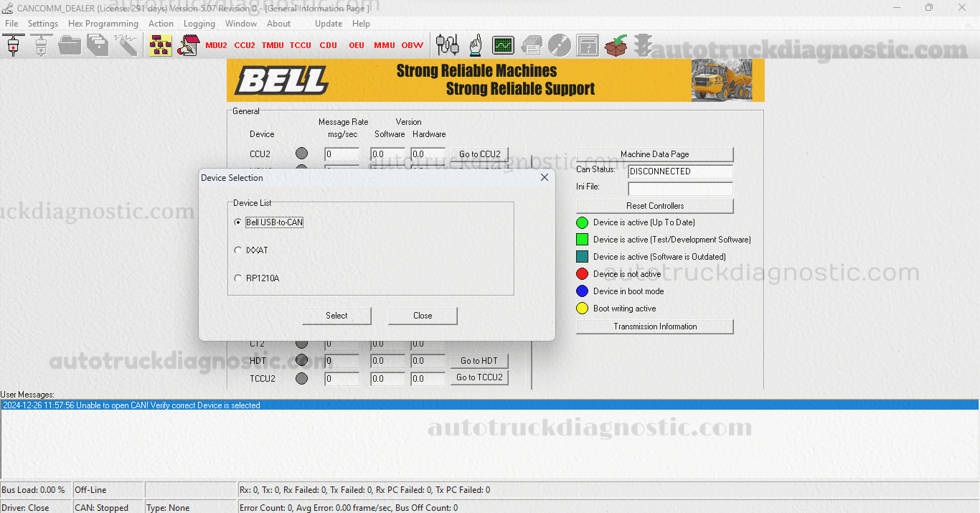Open the Hex Programming menu
Image resolution: width=980 pixels, height=513 pixels.
pos(103,24)
